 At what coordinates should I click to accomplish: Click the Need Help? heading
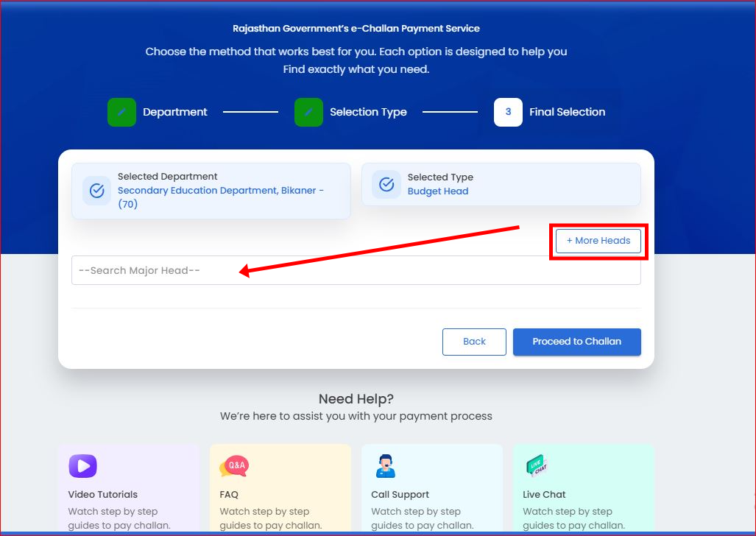[356, 399]
